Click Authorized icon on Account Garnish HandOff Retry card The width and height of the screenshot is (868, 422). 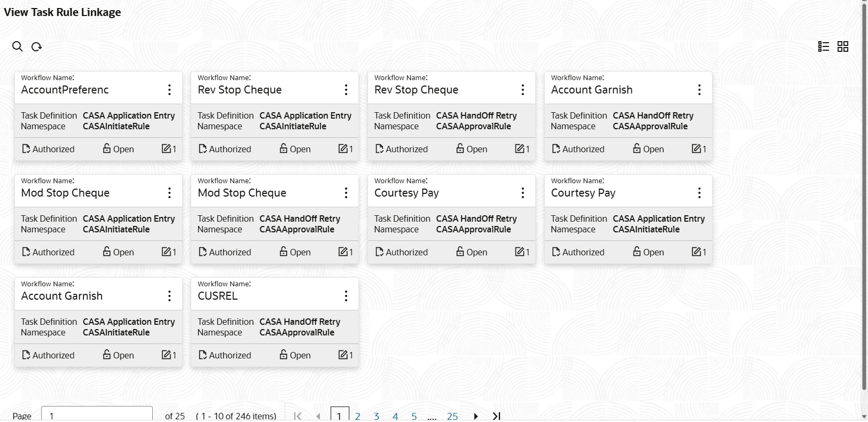(556, 149)
